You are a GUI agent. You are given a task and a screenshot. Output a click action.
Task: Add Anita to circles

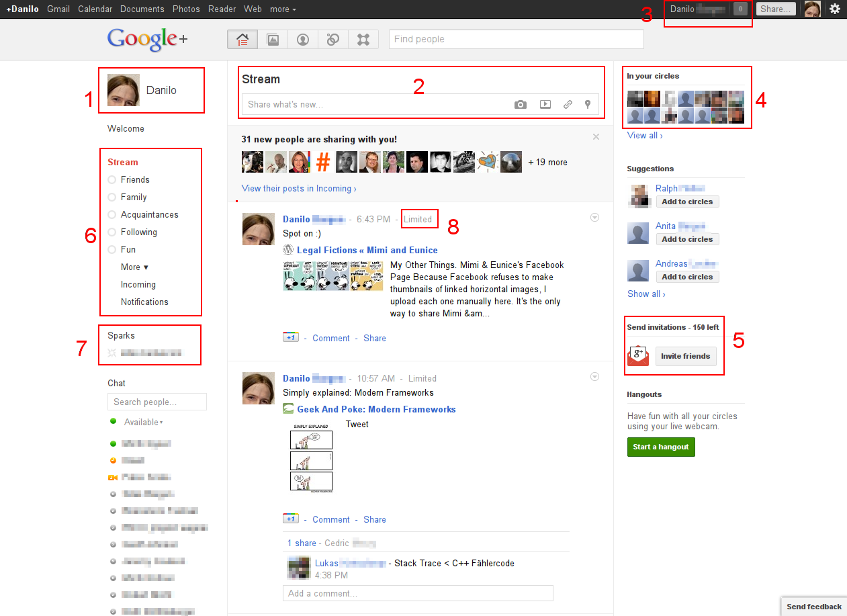(687, 239)
